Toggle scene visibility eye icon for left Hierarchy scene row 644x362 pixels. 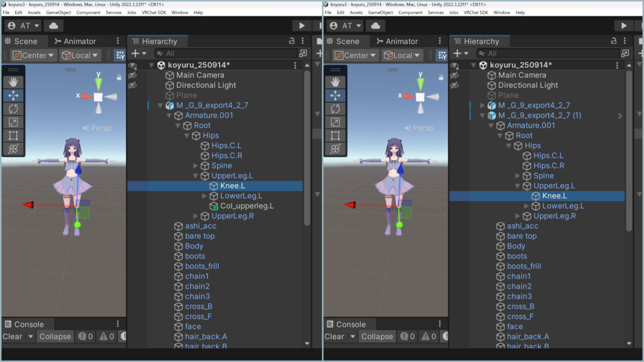click(x=132, y=65)
